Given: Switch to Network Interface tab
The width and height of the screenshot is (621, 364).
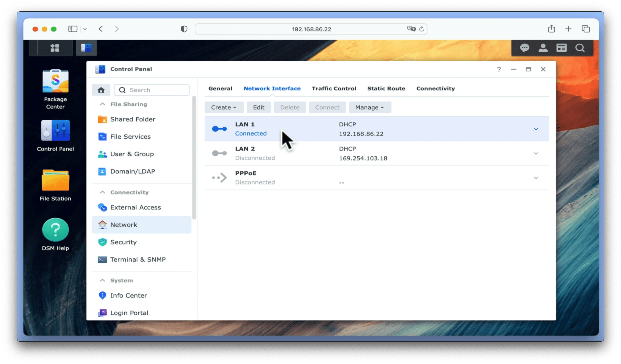Looking at the screenshot, I should 272,89.
